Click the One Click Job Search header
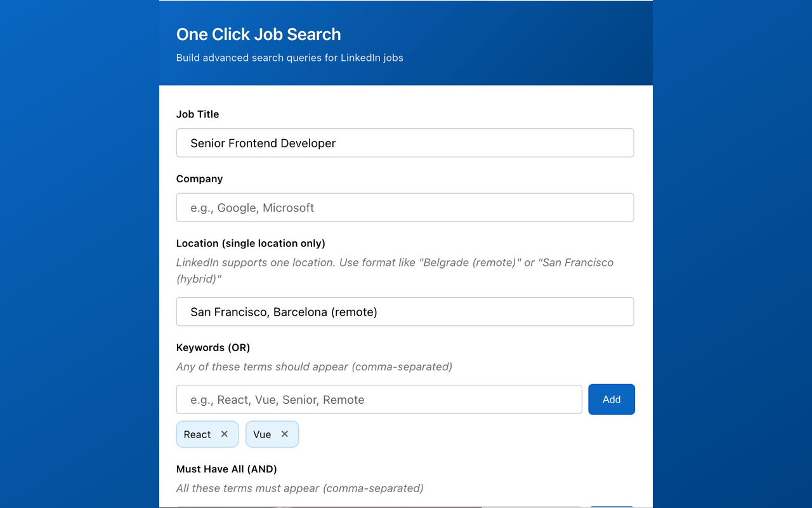The image size is (812, 508). [258, 34]
